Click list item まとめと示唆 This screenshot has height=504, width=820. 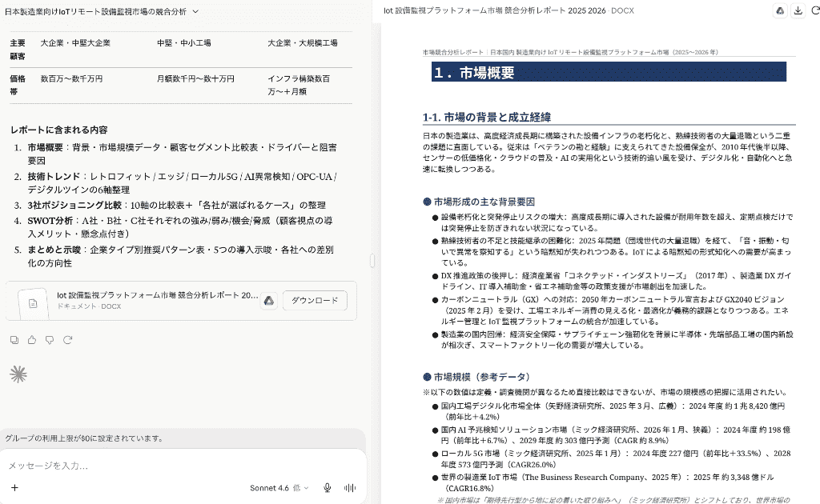180,256
